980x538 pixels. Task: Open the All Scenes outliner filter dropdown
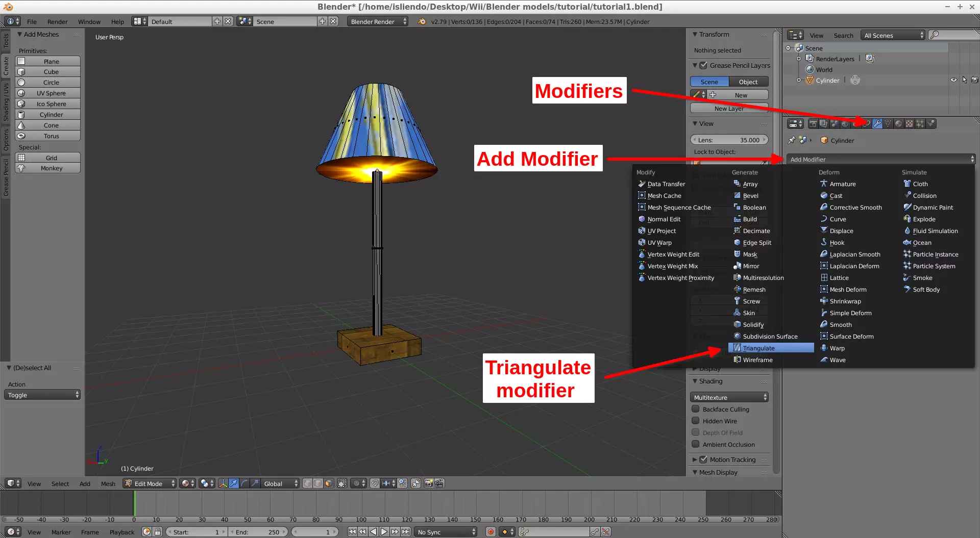click(x=893, y=35)
